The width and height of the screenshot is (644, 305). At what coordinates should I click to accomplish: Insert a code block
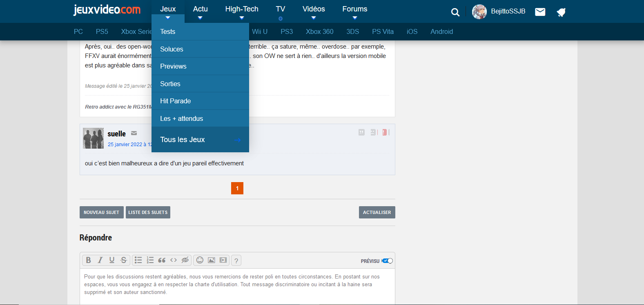(174, 260)
